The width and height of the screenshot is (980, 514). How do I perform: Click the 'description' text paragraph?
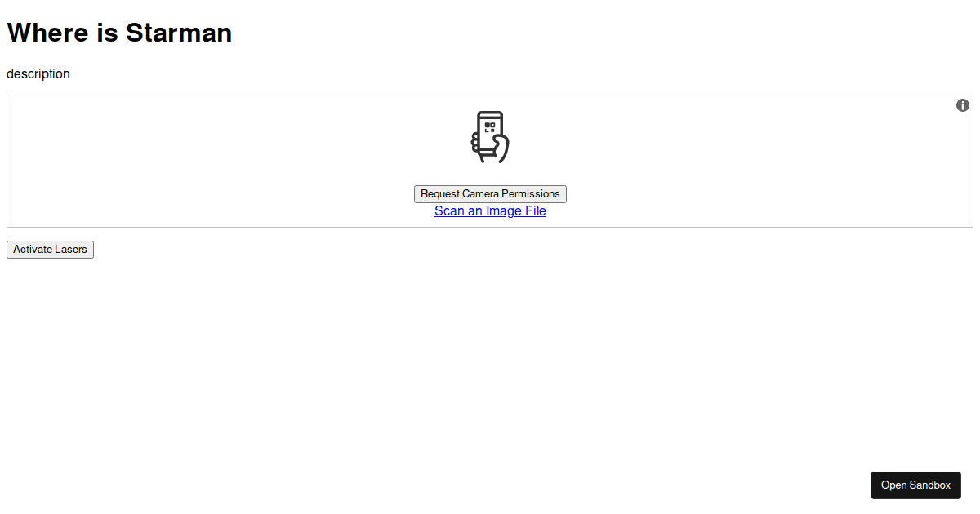[38, 74]
